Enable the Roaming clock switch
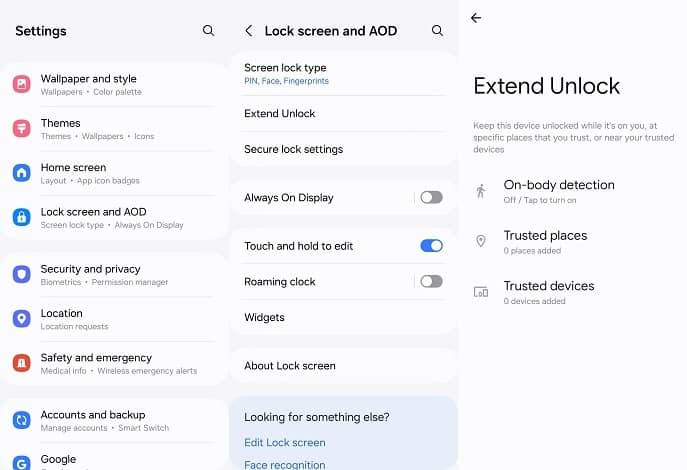 [x=431, y=281]
